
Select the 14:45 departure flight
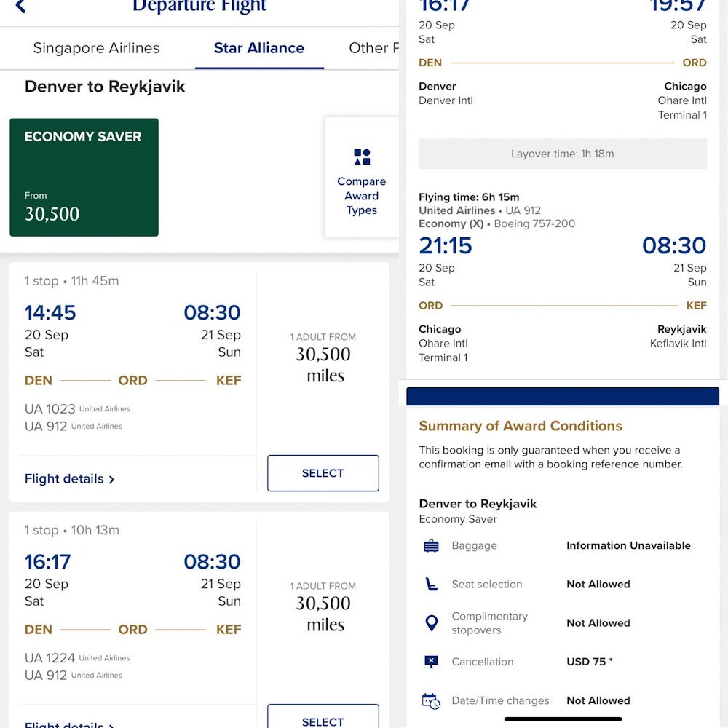pyautogui.click(x=323, y=473)
